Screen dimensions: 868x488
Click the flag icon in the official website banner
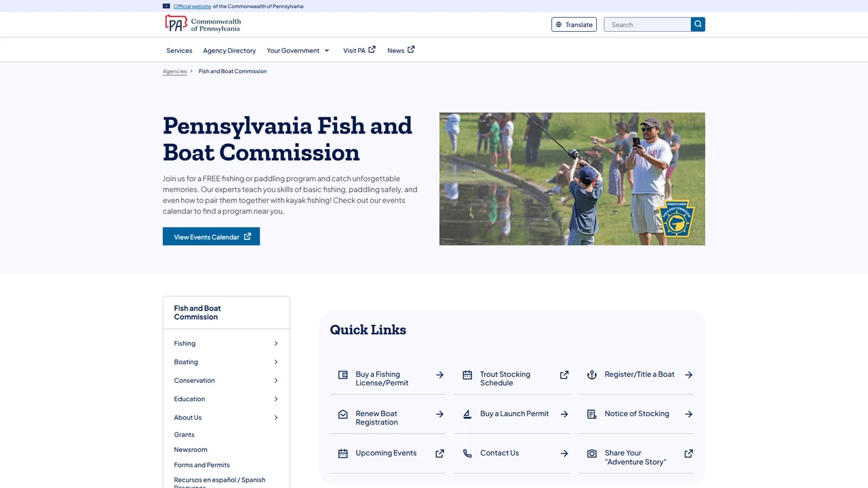(x=166, y=6)
